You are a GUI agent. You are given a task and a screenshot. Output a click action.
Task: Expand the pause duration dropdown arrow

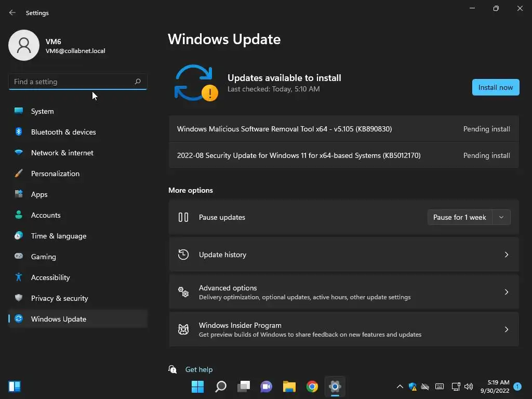click(501, 217)
